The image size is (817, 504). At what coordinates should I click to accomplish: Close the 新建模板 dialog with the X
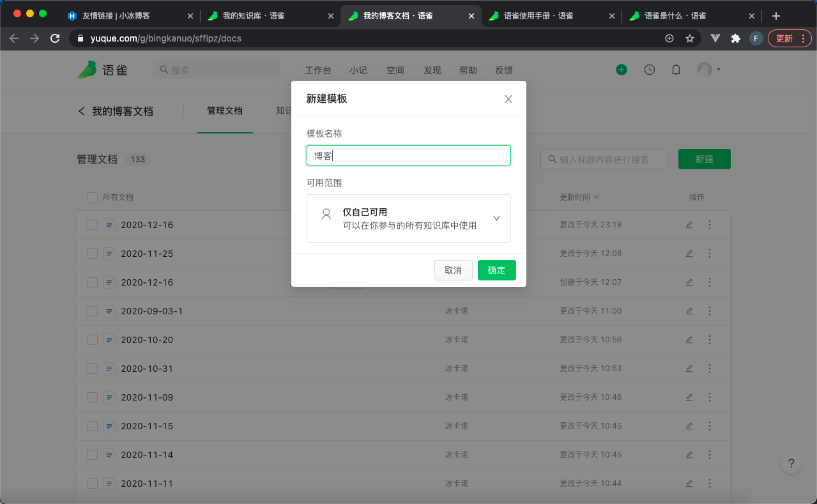click(x=508, y=99)
